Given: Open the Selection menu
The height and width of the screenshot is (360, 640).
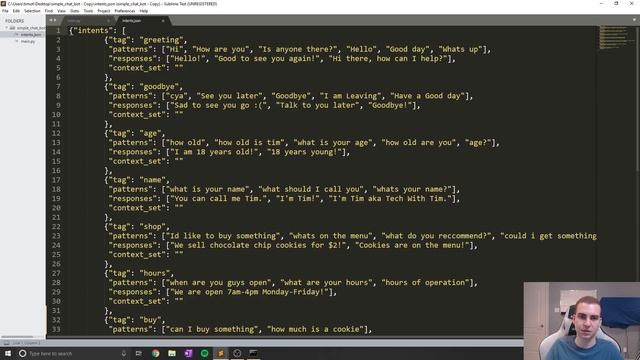Looking at the screenshot, I should coord(32,11).
